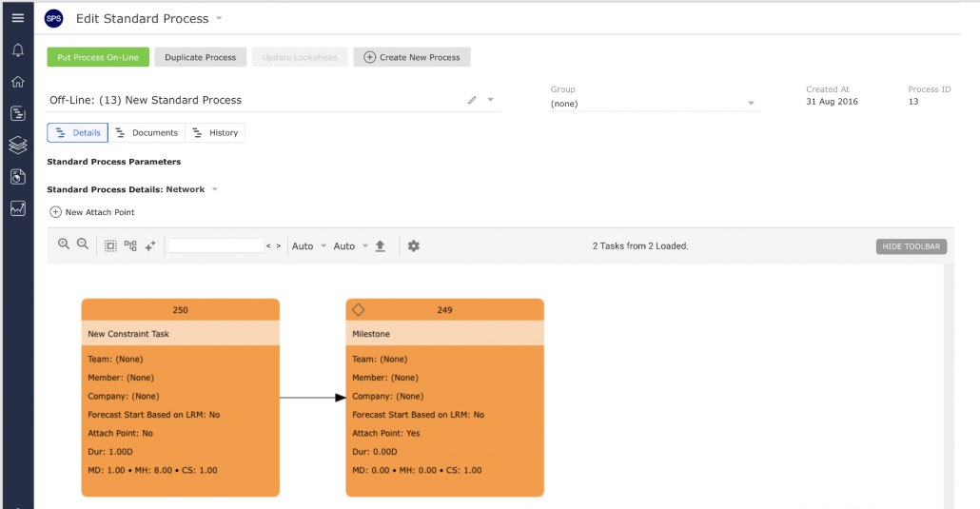Click the Created At date 31 Aug 2016
This screenshot has height=509, width=980.
coord(832,101)
